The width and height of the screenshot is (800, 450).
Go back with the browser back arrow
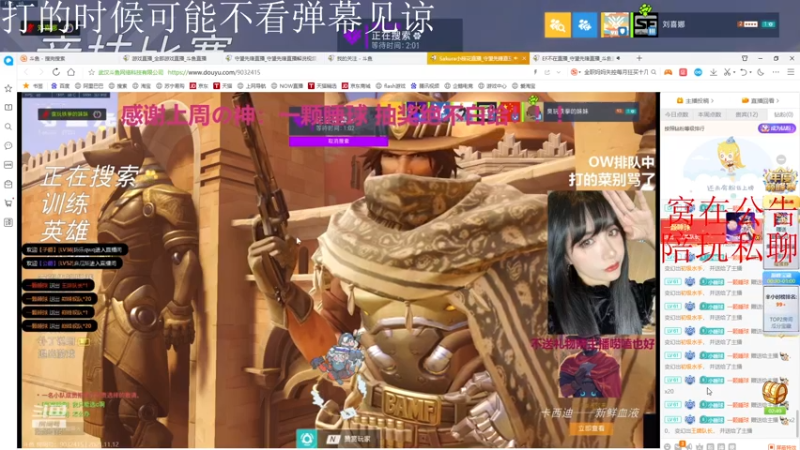click(26, 72)
